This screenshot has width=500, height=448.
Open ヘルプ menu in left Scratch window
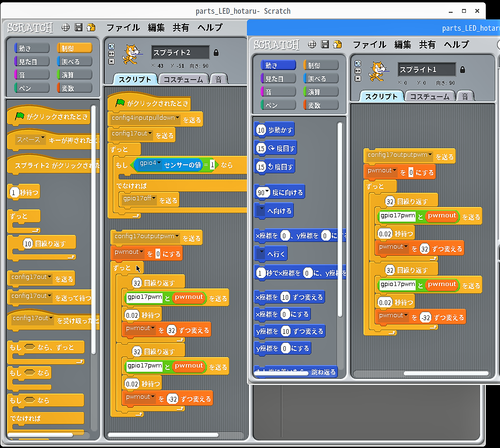(210, 28)
